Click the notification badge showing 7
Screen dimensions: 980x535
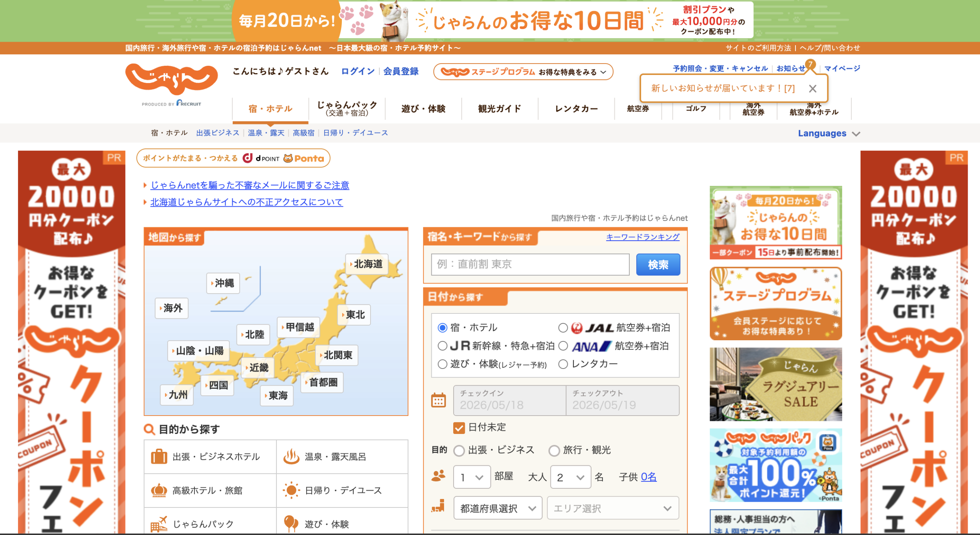810,64
